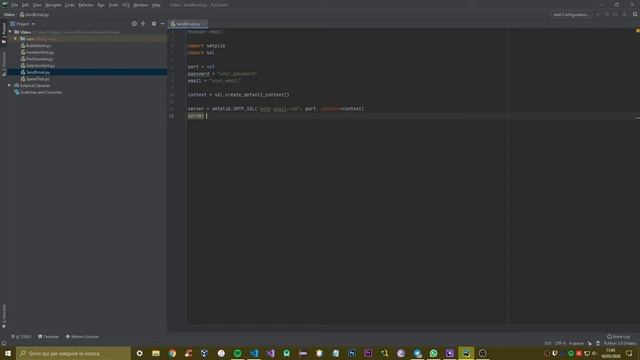Open Windows Settings gear in taskbar
This screenshot has height=360, width=640.
pyautogui.click(x=140, y=353)
